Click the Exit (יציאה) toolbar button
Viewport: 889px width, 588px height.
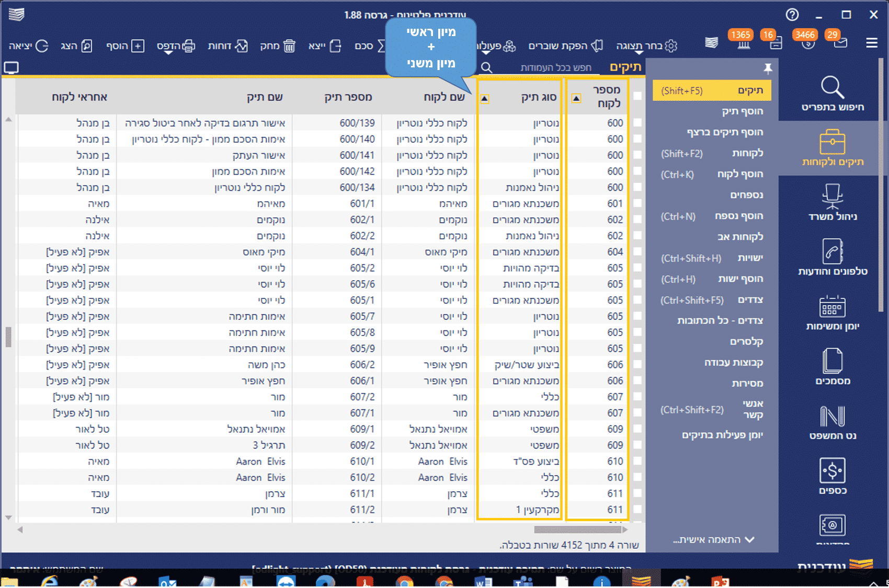28,46
